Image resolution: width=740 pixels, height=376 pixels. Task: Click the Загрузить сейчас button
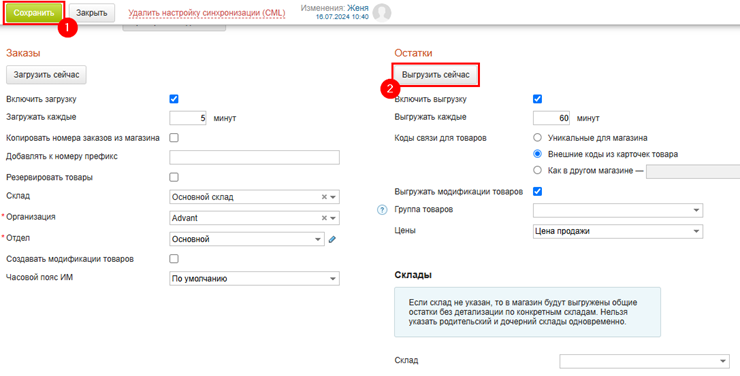46,75
